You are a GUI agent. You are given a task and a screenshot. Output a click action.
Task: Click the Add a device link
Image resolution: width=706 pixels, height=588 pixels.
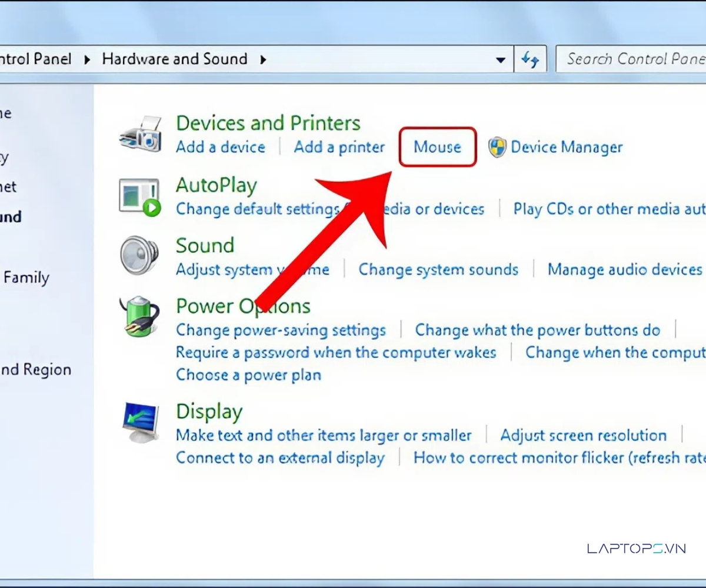point(221,147)
